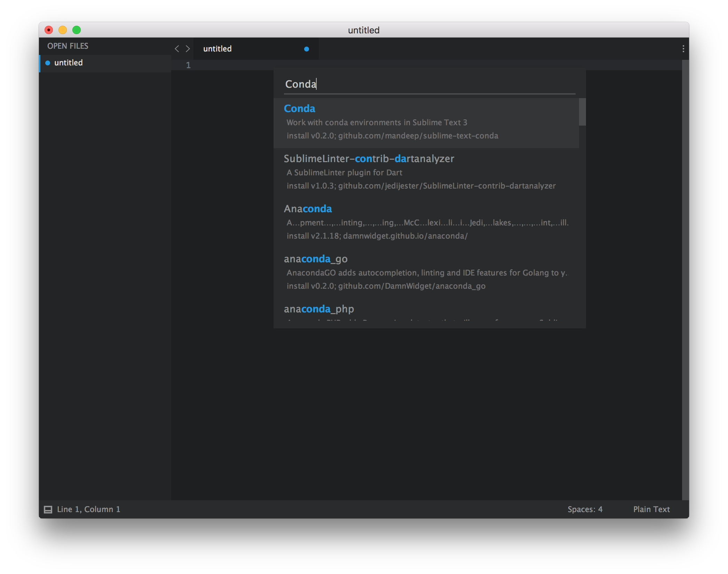Image resolution: width=728 pixels, height=574 pixels.
Task: Open the Spaces: 4 indentation menu
Action: [585, 509]
